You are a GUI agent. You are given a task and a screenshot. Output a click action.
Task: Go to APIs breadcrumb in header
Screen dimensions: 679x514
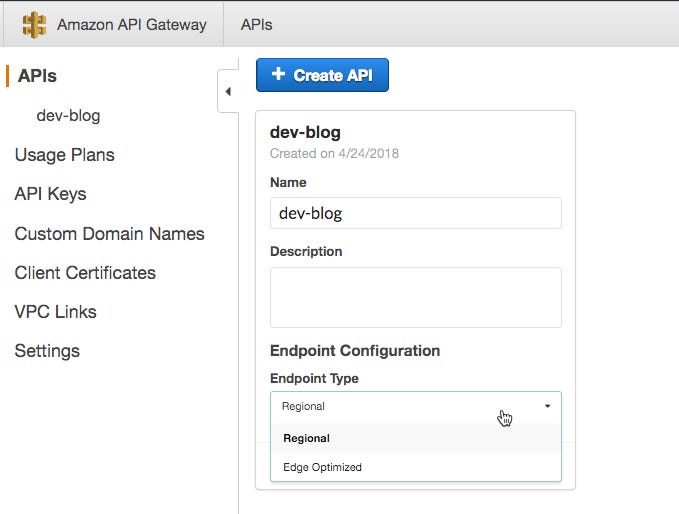(x=256, y=25)
